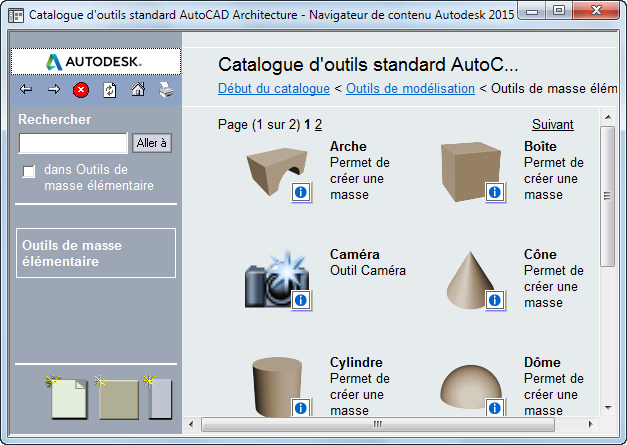Select the Boîte cube thumbnail
Viewport: 627px width, 445px height.
pyautogui.click(x=470, y=171)
